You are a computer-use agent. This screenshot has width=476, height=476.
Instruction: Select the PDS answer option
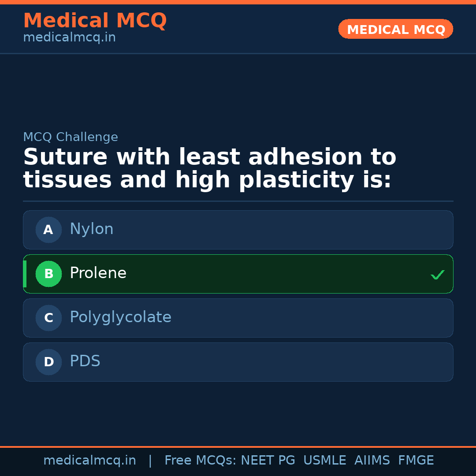[238, 362]
